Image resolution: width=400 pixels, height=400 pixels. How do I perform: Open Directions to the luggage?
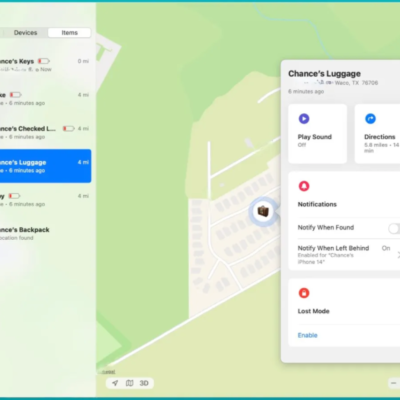(x=377, y=133)
